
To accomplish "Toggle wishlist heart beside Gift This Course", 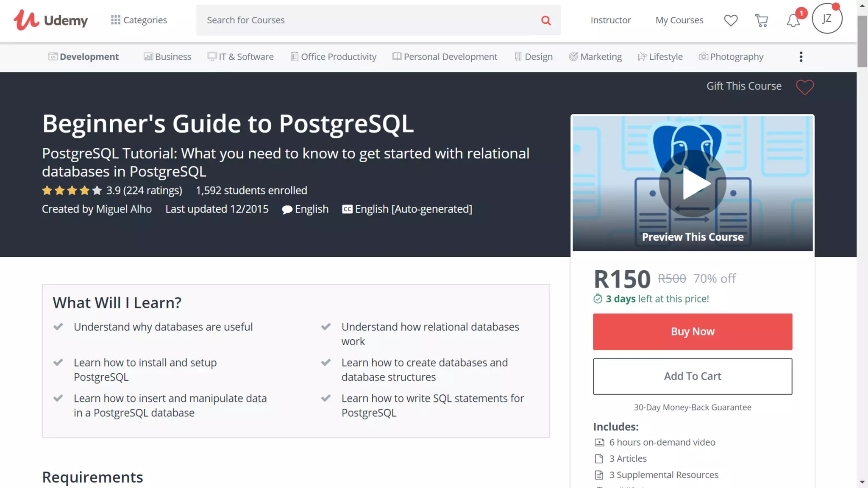I will pyautogui.click(x=804, y=87).
